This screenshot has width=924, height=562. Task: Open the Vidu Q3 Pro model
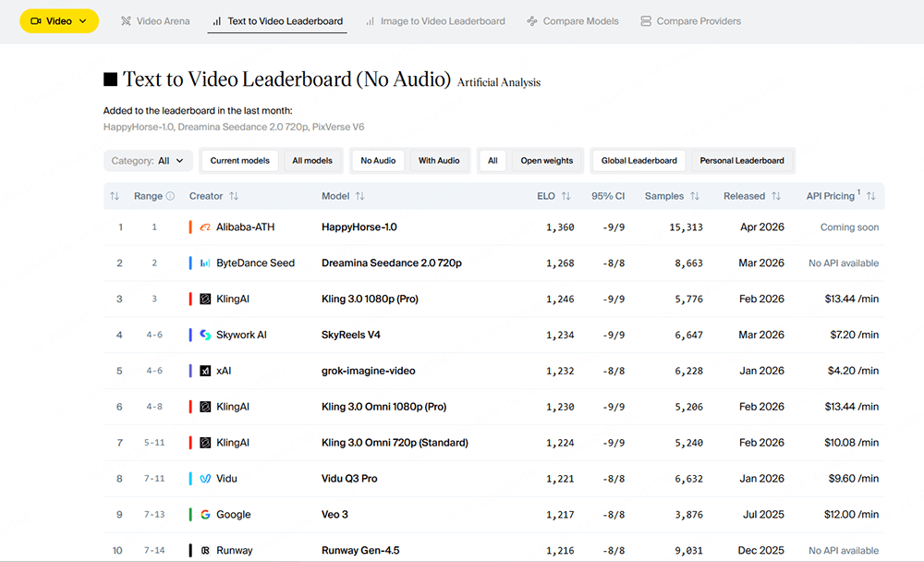tap(349, 479)
